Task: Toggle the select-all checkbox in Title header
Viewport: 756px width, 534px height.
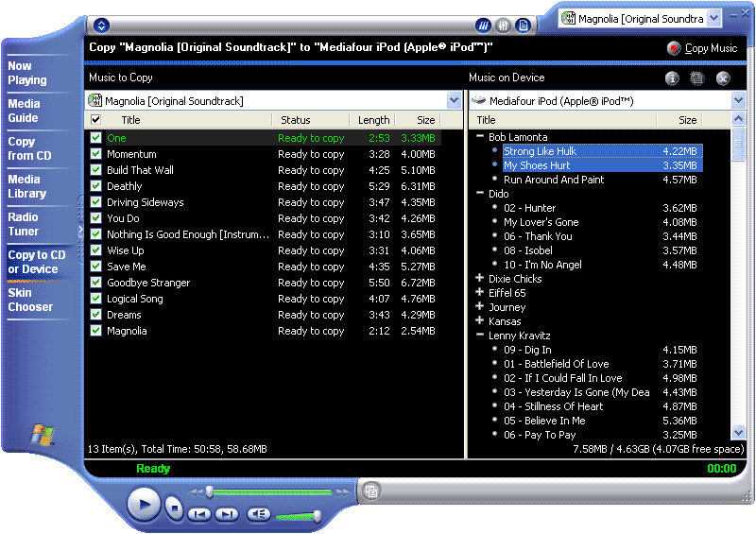Action: tap(96, 120)
